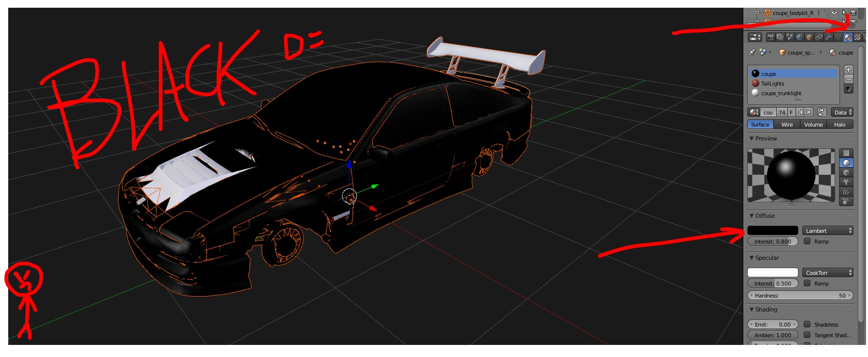This screenshot has width=868, height=357.
Task: Open the Object properties cube tab
Action: click(x=809, y=37)
